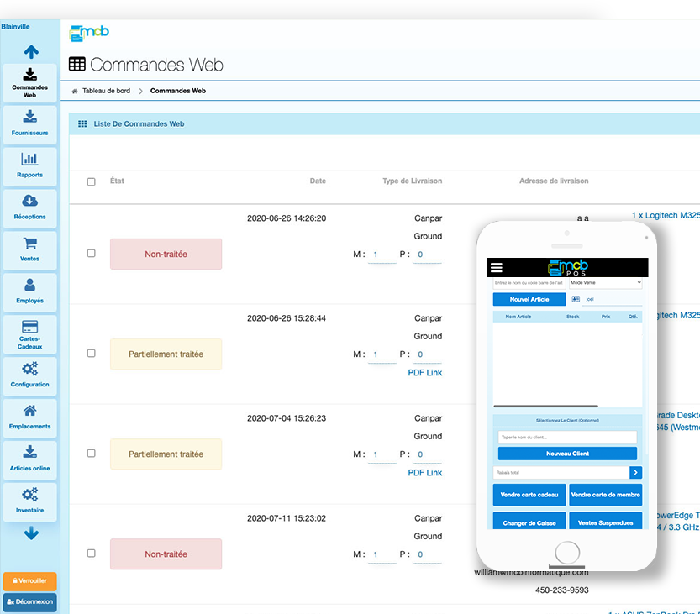Open Ventes shopping cart section
The image size is (700, 614).
point(29,249)
